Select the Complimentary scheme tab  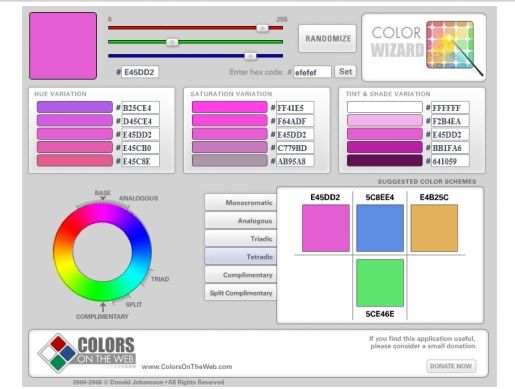[x=241, y=275]
